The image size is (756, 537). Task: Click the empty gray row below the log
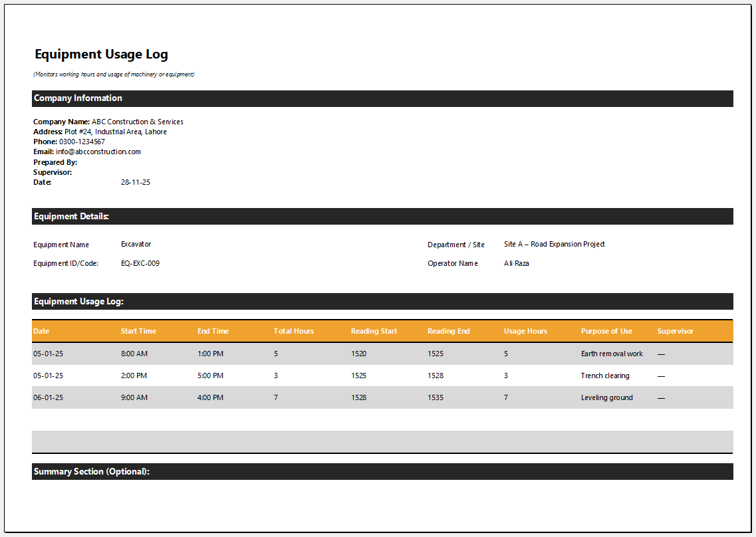[382, 441]
